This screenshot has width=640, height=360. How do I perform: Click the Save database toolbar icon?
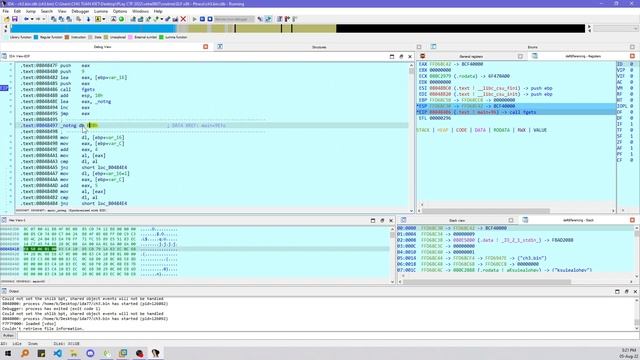pos(15,19)
